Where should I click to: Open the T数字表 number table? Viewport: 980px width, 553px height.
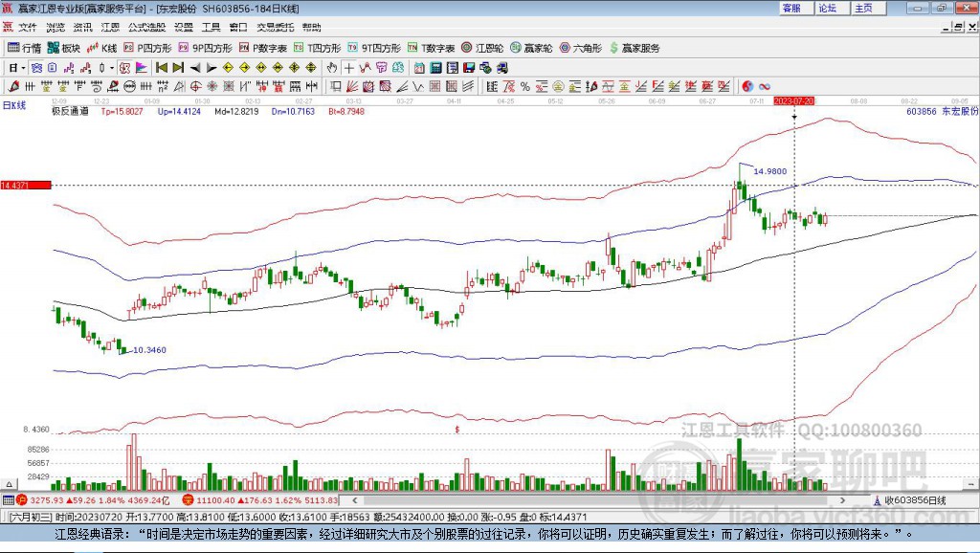pos(432,48)
